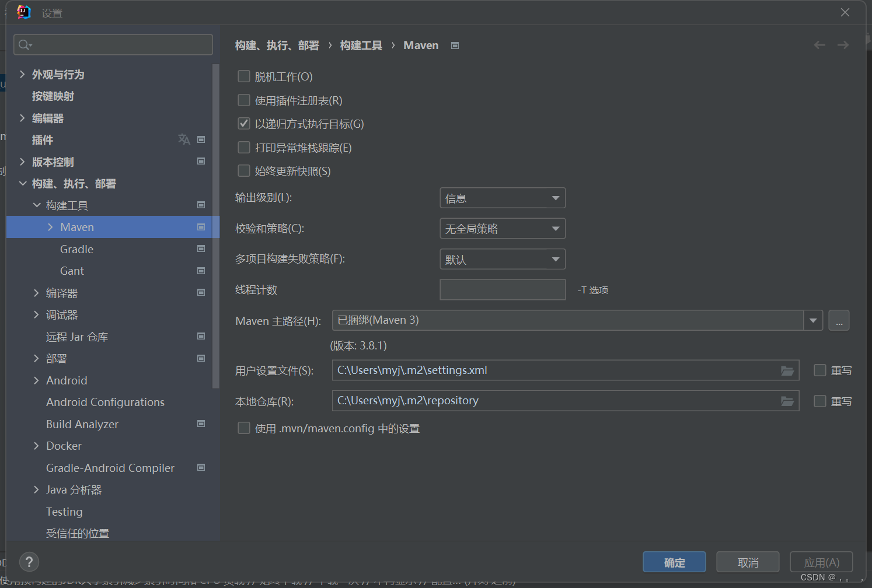
Task: Click the local repository path field
Action: 566,401
